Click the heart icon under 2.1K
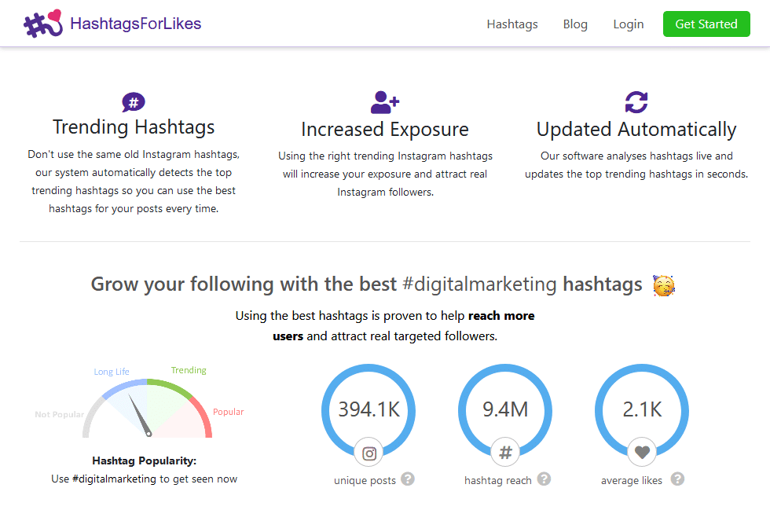Screen dimensions: 770x532 (643, 452)
